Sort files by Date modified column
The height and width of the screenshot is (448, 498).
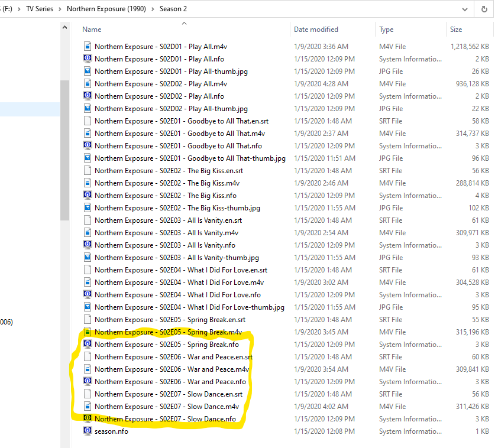(316, 30)
